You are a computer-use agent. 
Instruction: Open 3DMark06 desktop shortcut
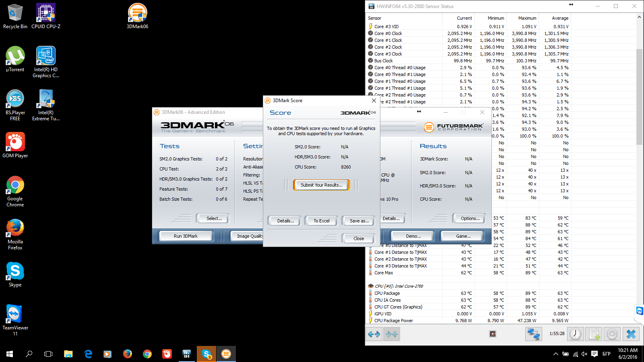[x=137, y=16]
